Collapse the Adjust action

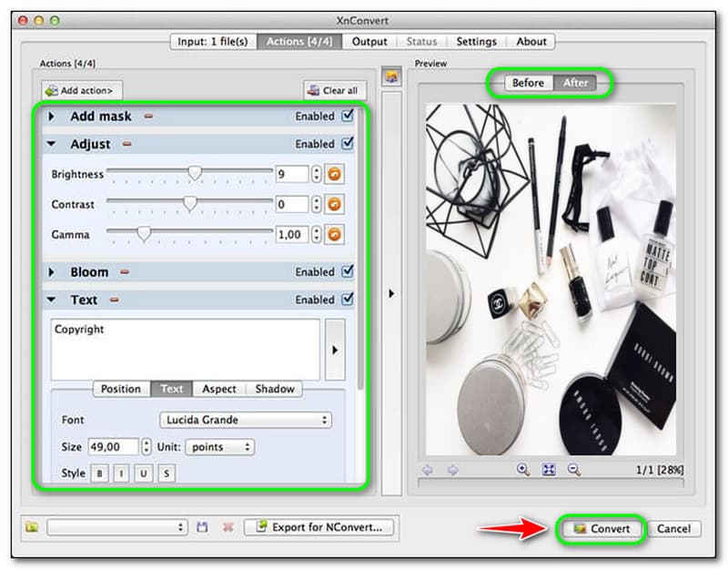52,144
